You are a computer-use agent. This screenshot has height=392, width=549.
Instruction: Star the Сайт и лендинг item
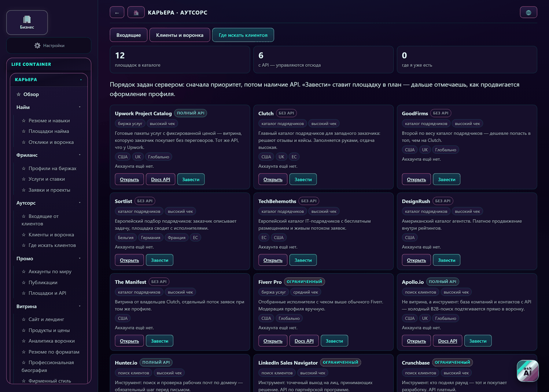point(24,319)
